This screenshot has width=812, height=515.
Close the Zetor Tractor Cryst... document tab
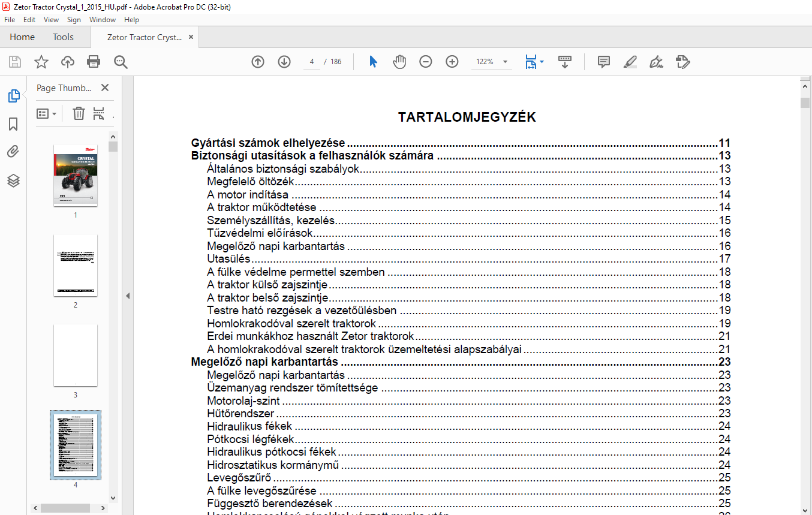point(191,37)
